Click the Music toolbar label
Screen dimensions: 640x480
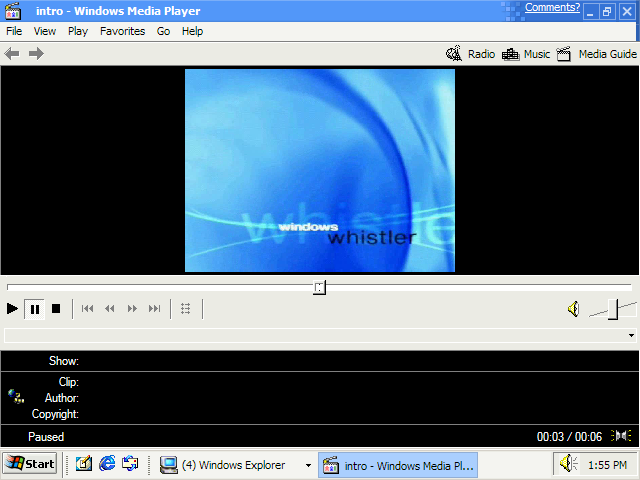click(x=537, y=54)
